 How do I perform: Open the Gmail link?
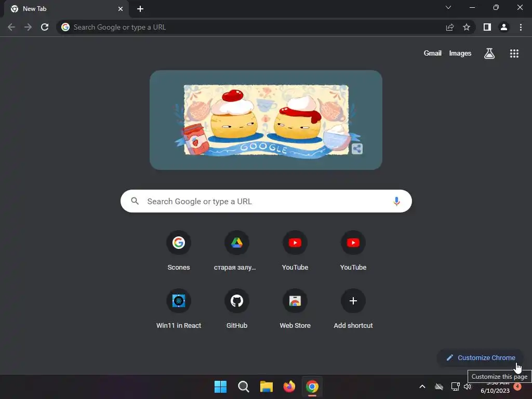(433, 54)
